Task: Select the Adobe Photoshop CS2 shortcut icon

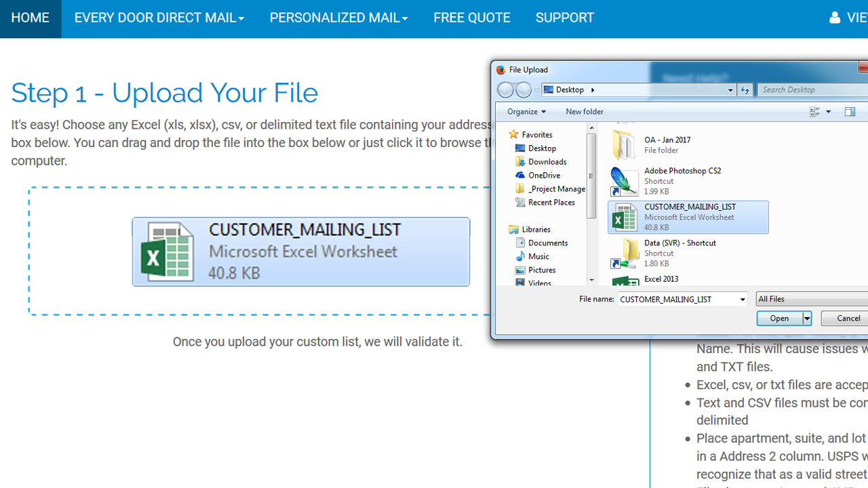Action: 623,182
